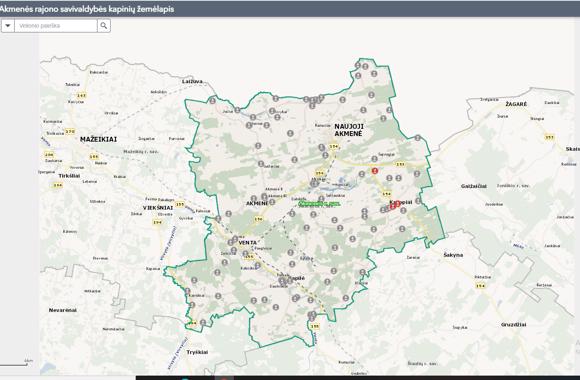Select the grey marker on the eastern border above road 153
This screenshot has height=380, width=580.
point(418,138)
